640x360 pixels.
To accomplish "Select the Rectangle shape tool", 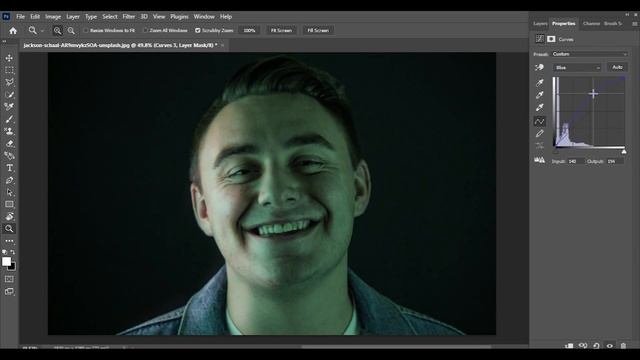I will pyautogui.click(x=9, y=204).
